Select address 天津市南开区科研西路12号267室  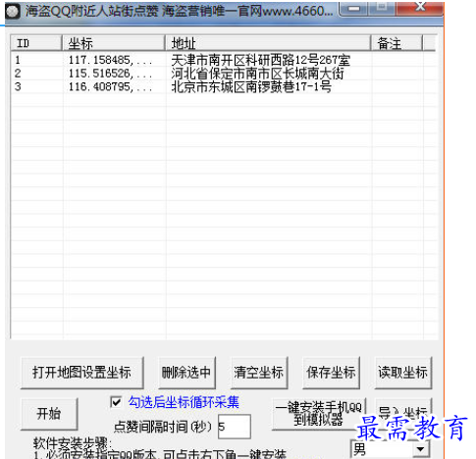(260, 60)
